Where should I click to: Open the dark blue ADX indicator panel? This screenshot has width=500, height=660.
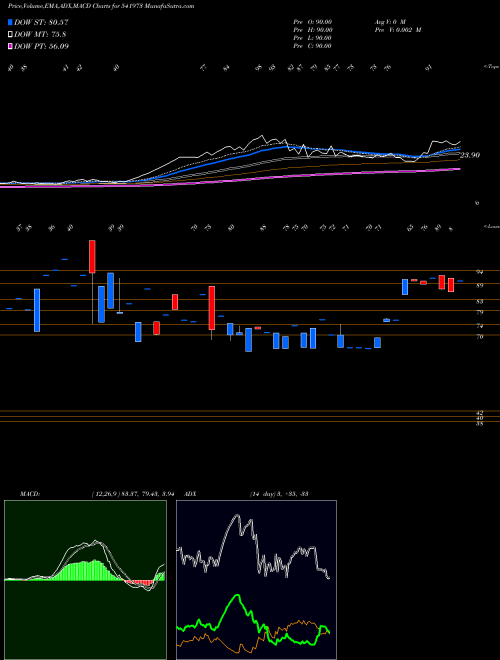256,580
